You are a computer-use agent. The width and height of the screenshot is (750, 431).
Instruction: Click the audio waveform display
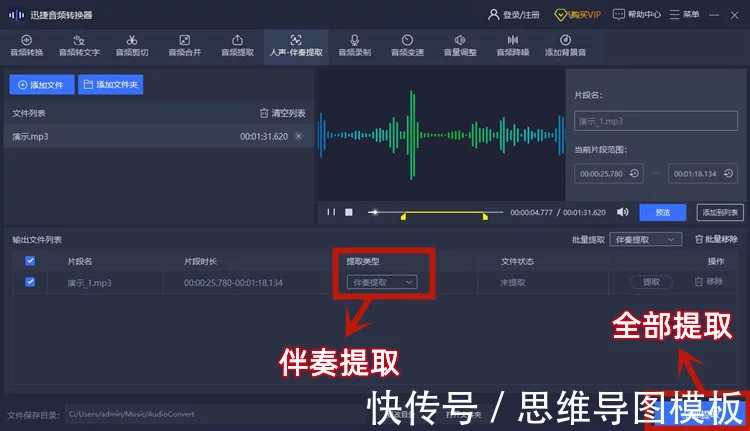pos(441,135)
